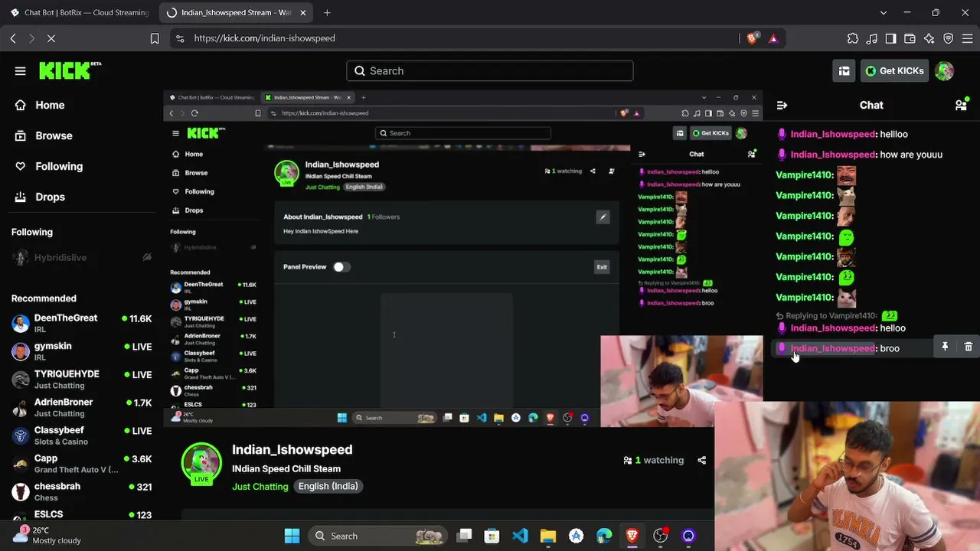980x551 pixels.
Task: Open OBS Studio from the taskbar
Action: (660, 536)
